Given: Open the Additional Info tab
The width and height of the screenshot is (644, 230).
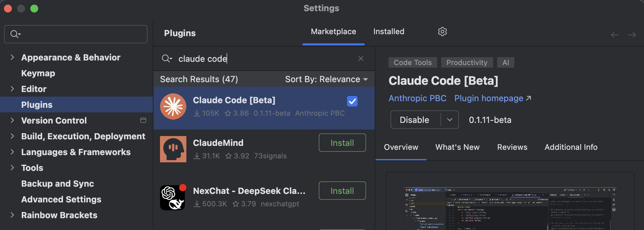Looking at the screenshot, I should point(571,147).
